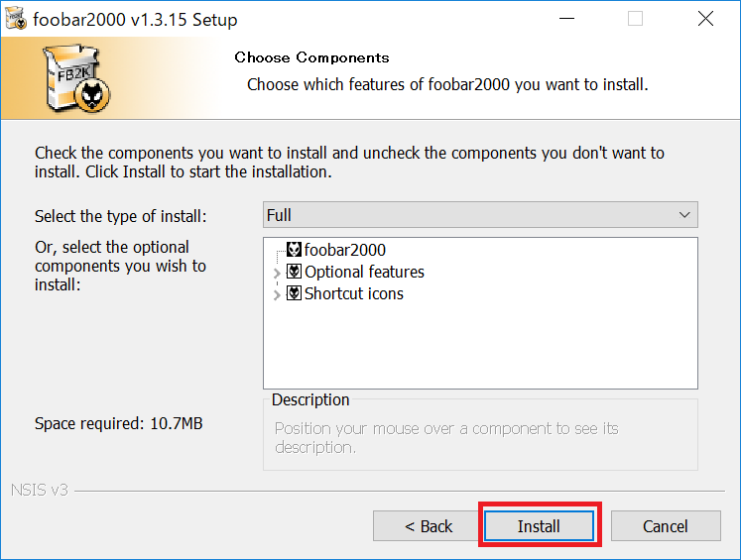Uncheck the Optional features component checkbox
The height and width of the screenshot is (560, 741).
294,271
